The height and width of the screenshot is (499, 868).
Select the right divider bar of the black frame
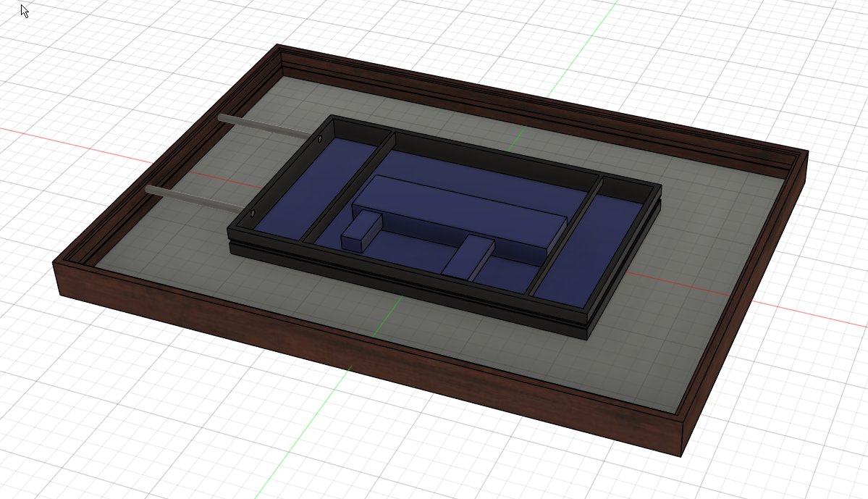click(565, 235)
